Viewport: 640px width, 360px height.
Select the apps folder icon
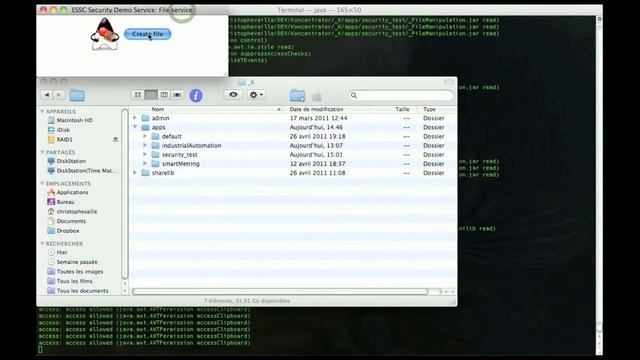click(145, 127)
